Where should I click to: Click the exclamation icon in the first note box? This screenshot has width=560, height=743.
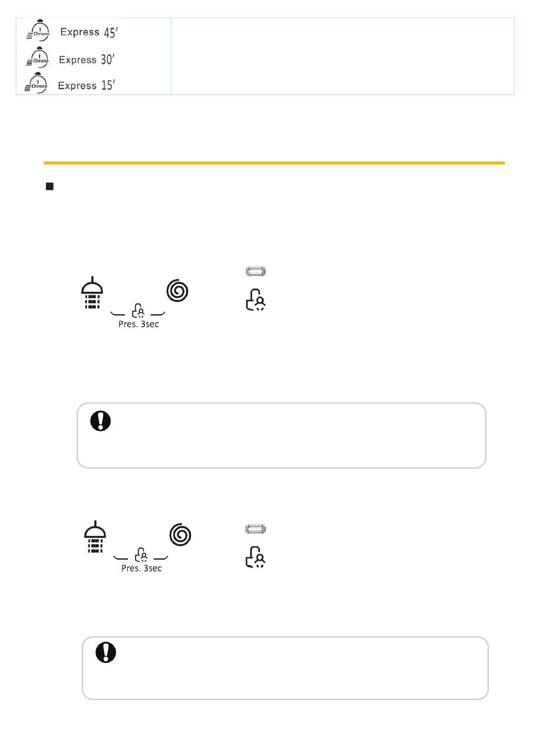click(101, 421)
